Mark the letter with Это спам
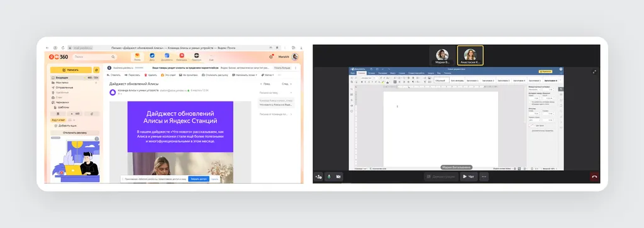The height and width of the screenshot is (228, 644). pos(168,76)
